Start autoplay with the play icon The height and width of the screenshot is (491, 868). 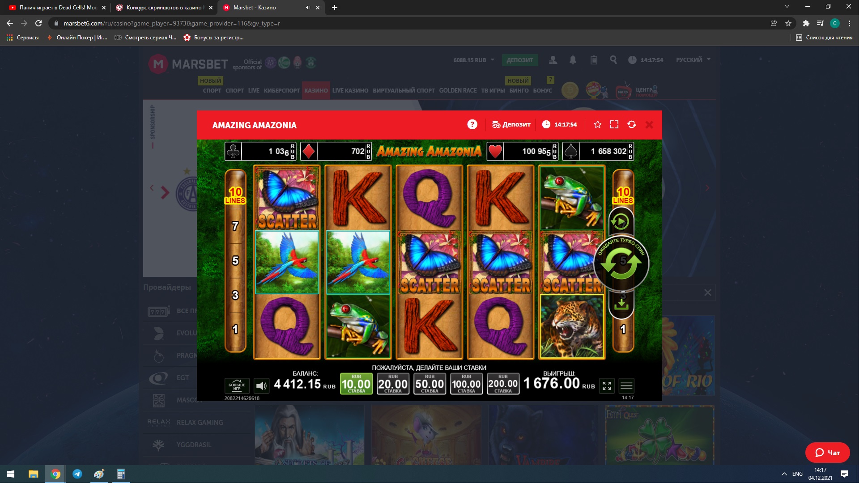[x=620, y=221]
